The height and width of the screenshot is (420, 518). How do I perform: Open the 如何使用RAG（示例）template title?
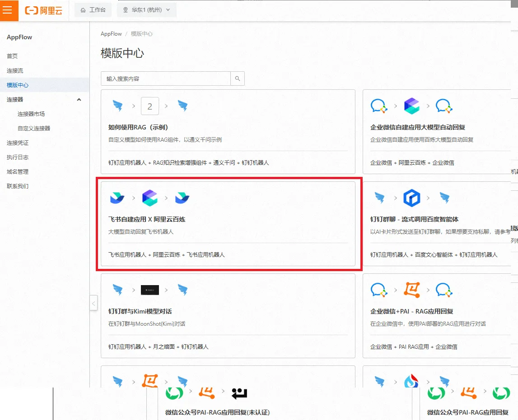coord(138,127)
